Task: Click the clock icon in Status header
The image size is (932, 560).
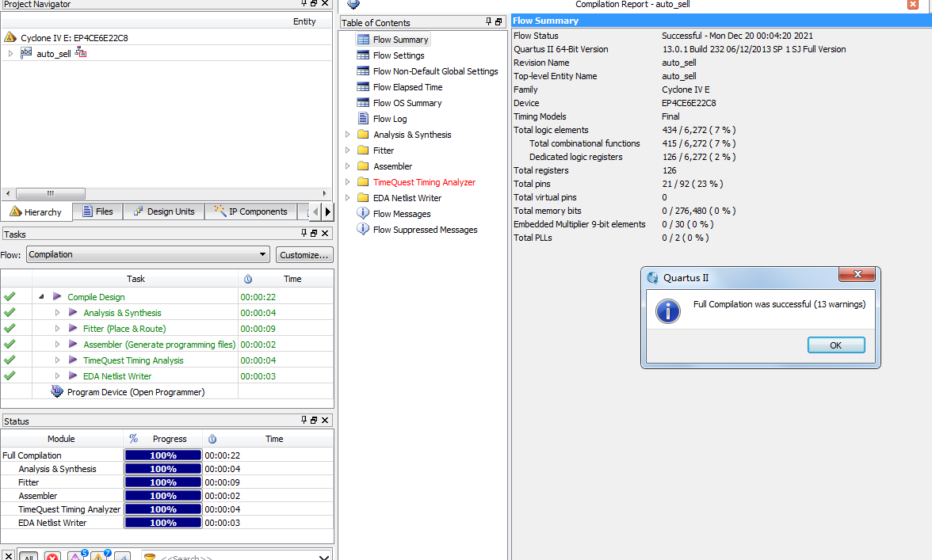Action: [212, 439]
